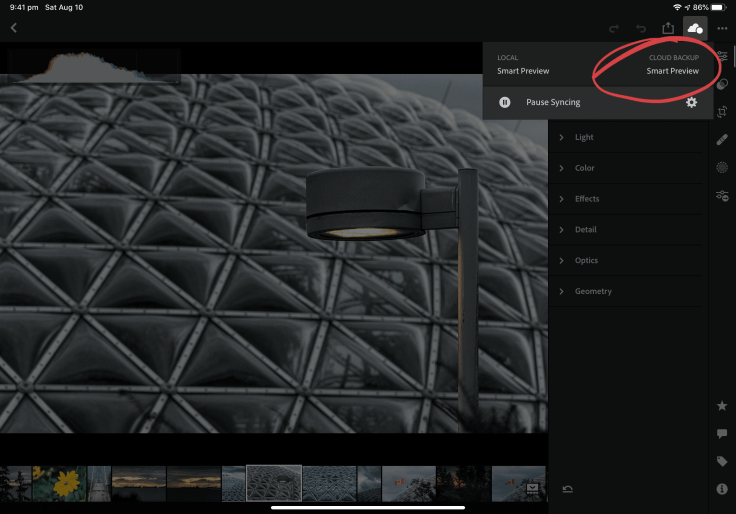Expand the Detail panel
The width and height of the screenshot is (736, 514).
point(625,230)
